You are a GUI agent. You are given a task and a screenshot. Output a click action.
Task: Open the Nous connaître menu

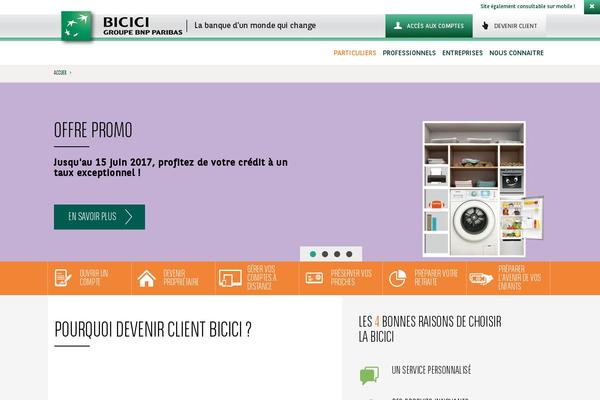[516, 53]
